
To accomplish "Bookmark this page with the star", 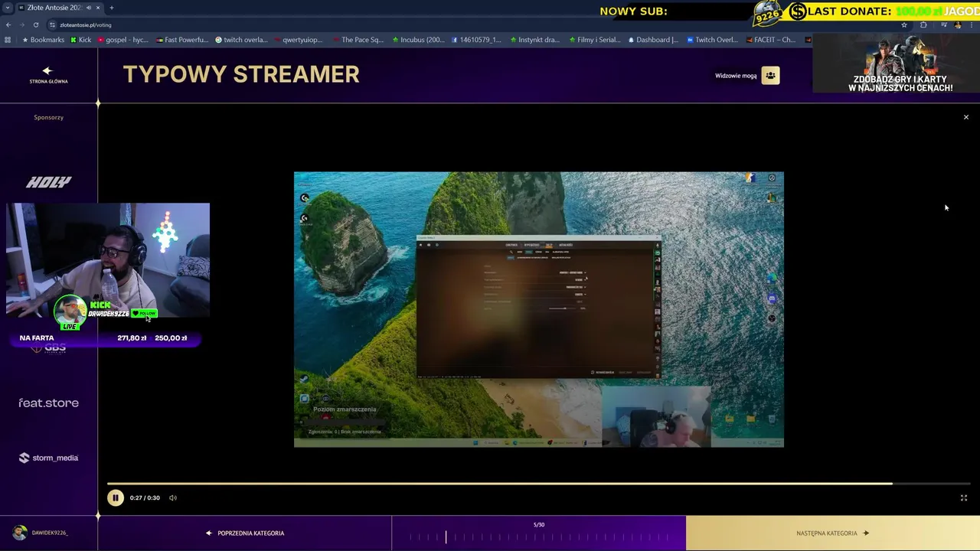I will [x=904, y=24].
